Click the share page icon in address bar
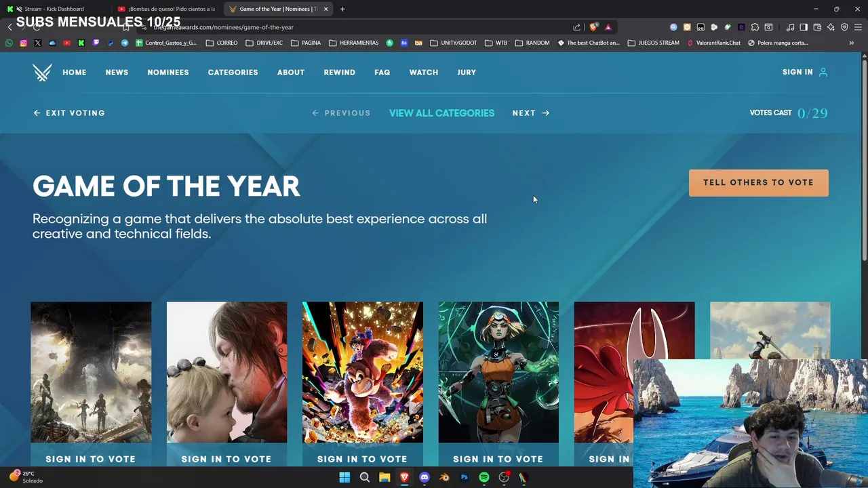The image size is (868, 488). (576, 27)
